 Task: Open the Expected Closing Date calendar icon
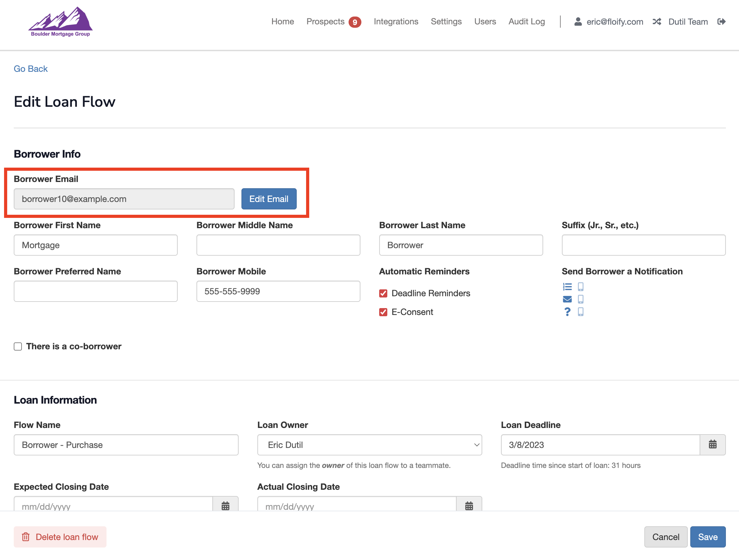pos(226,506)
